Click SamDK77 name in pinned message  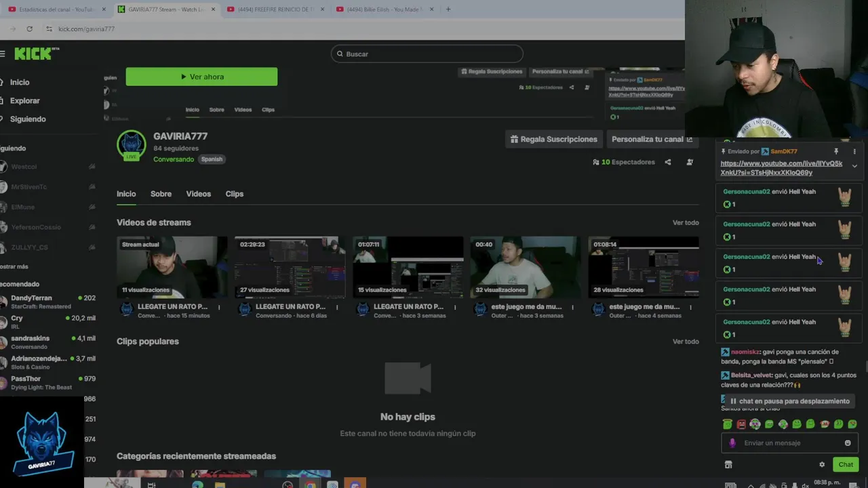[x=784, y=151]
